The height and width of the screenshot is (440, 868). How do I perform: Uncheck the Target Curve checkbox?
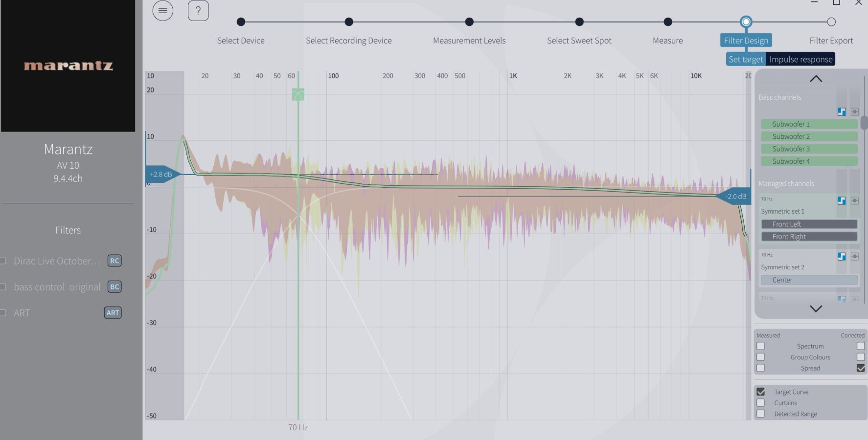pyautogui.click(x=760, y=392)
